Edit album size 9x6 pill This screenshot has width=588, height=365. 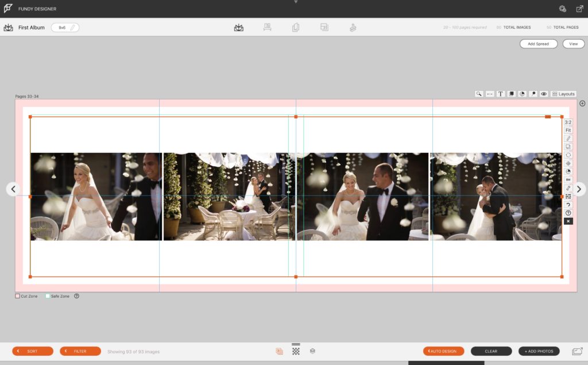pos(65,28)
